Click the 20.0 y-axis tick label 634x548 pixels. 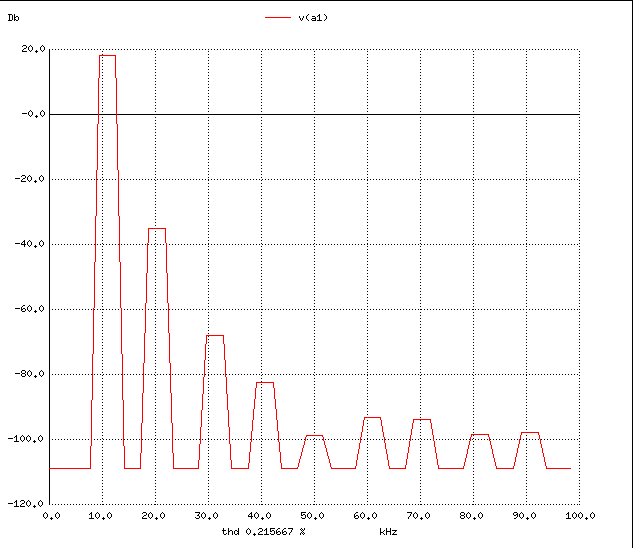coord(33,49)
